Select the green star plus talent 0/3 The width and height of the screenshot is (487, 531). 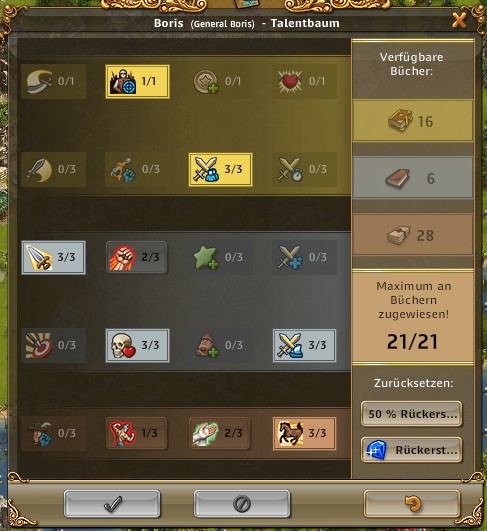tap(220, 257)
